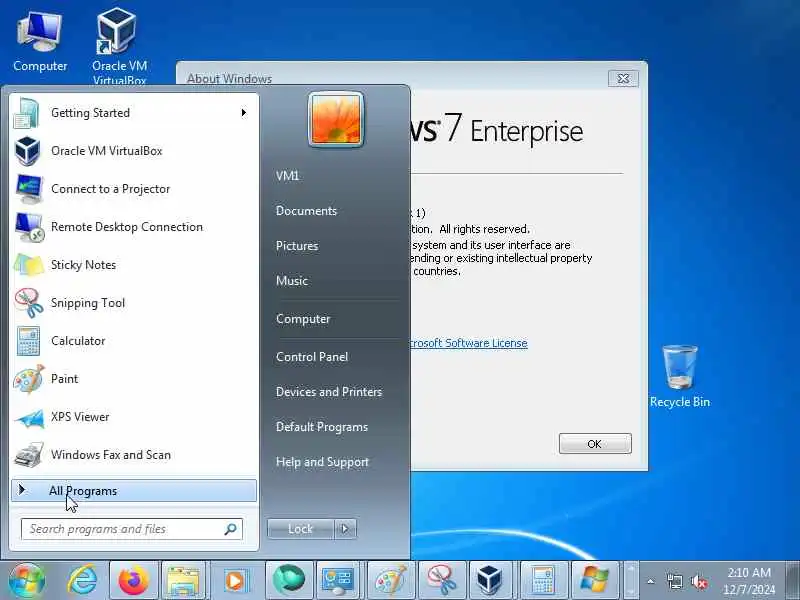Screen dimensions: 800x600
Task: Open Pictures library
Action: point(297,246)
